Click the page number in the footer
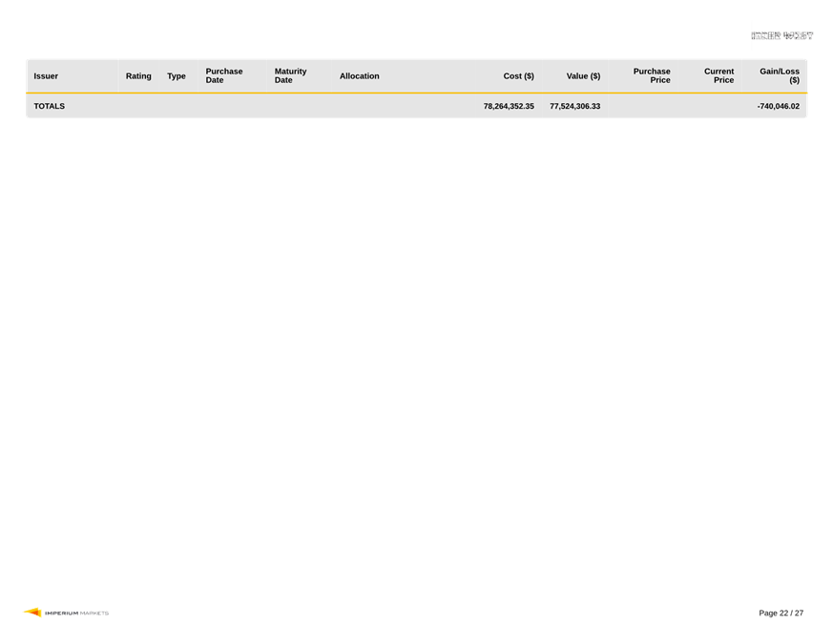Screen dimensions: 833x644 781,613
